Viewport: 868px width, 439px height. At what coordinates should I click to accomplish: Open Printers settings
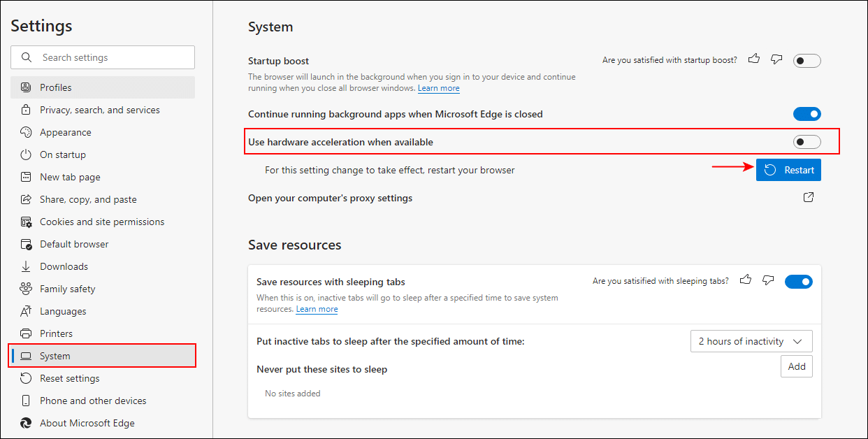pos(103,333)
